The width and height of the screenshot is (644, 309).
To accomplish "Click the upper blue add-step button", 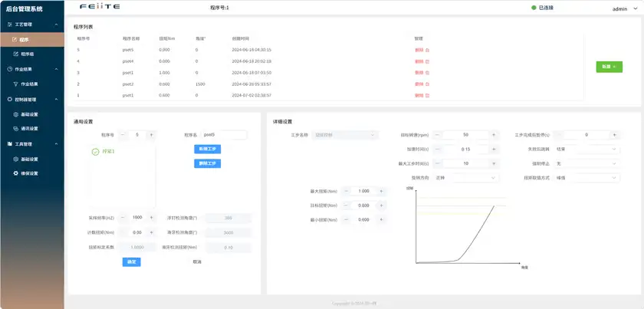I will tap(208, 150).
